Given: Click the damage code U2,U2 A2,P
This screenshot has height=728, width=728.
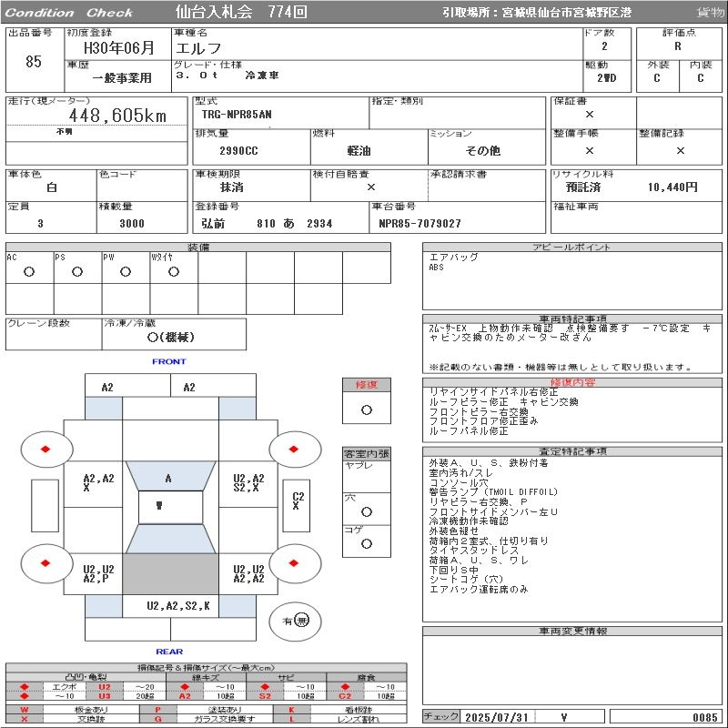Looking at the screenshot, I should (98, 574).
